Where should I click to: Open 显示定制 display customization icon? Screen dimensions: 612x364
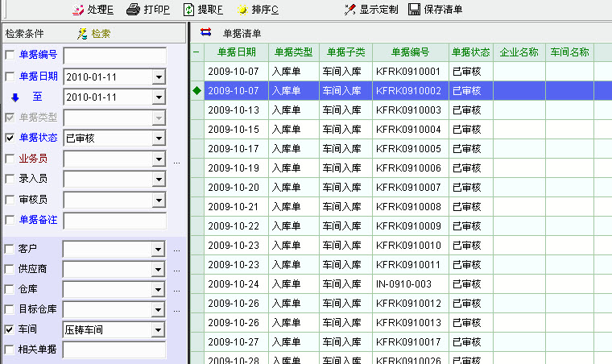pos(349,10)
